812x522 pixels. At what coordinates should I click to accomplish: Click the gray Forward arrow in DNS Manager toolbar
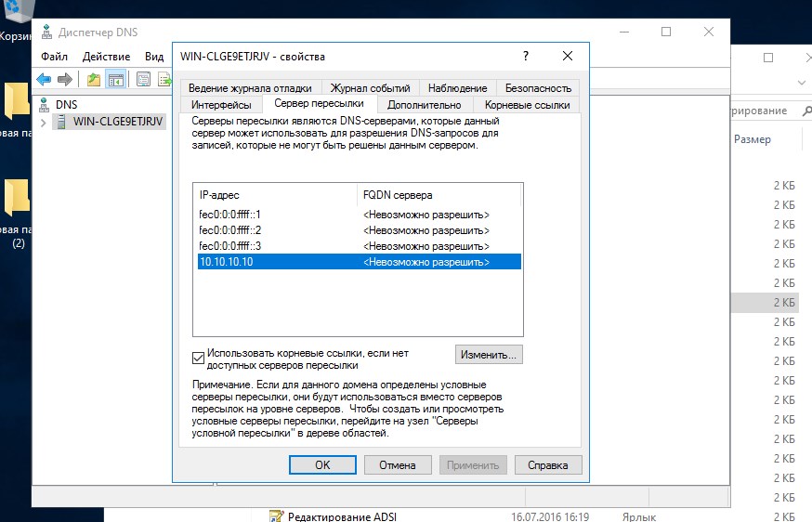pyautogui.click(x=65, y=79)
